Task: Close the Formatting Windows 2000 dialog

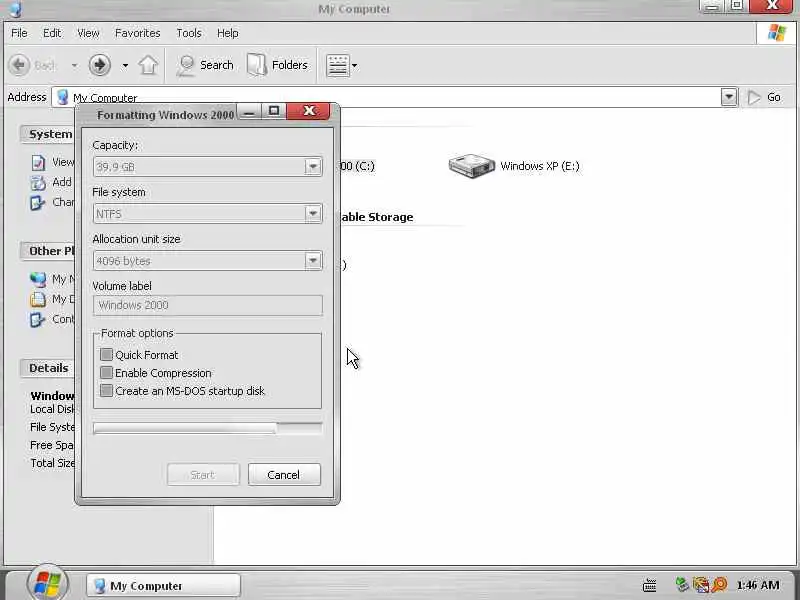Action: point(309,111)
